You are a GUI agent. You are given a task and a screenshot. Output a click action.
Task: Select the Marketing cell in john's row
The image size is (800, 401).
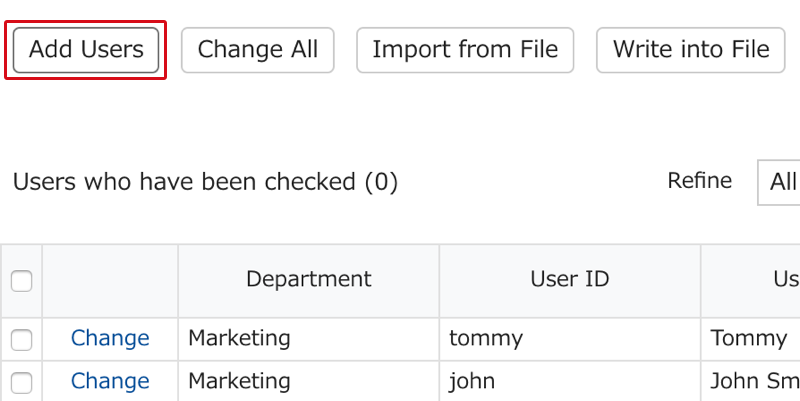point(309,381)
